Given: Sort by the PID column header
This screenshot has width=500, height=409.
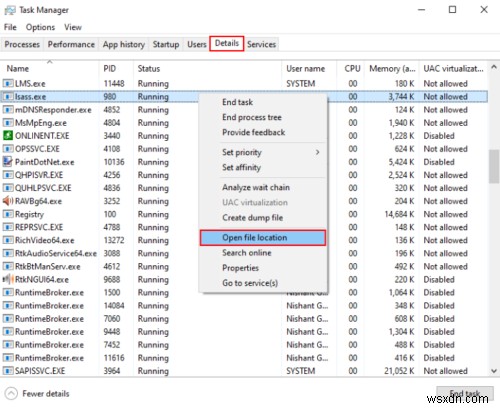Looking at the screenshot, I should point(116,69).
